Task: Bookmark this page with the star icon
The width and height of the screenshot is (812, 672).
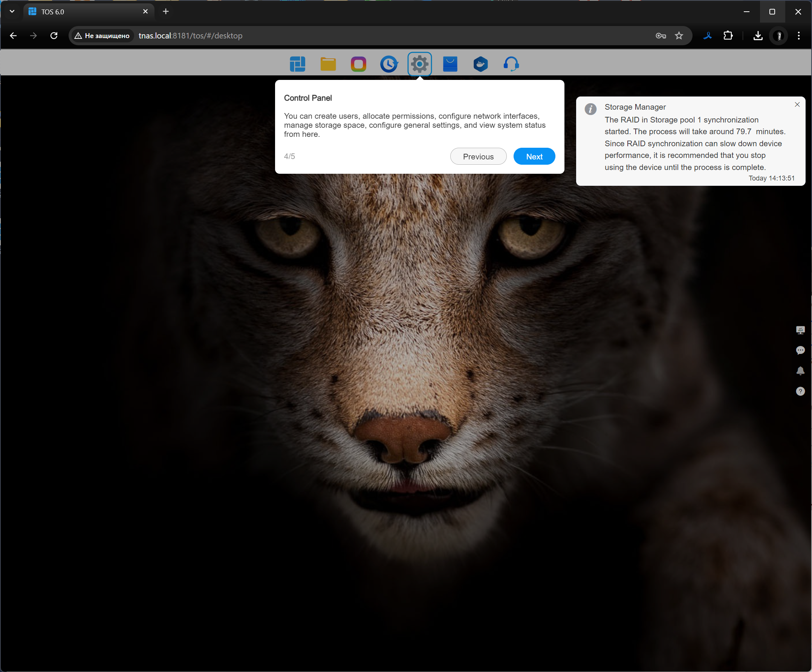Action: [x=679, y=35]
